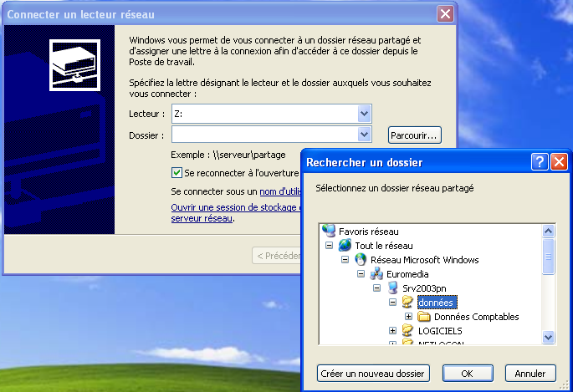Click the Données Comptables folder icon
The height and width of the screenshot is (392, 573).
coord(424,317)
